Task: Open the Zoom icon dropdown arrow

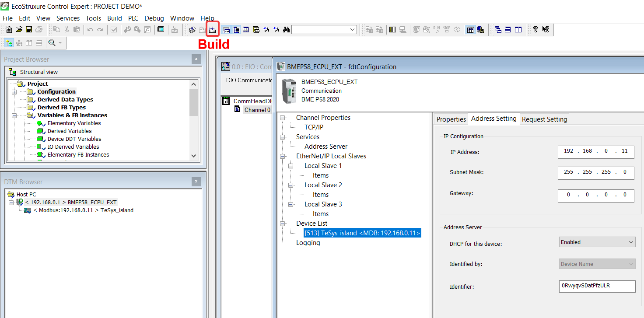Action: point(60,43)
